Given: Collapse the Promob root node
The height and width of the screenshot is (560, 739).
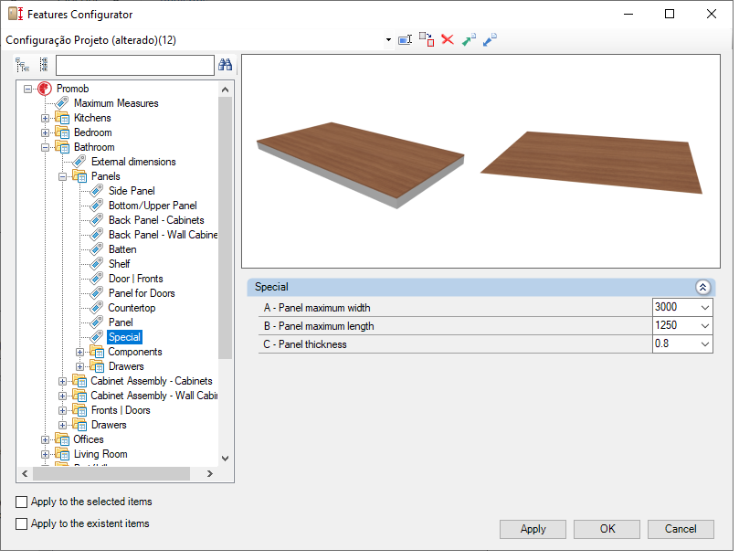Looking at the screenshot, I should point(27,89).
